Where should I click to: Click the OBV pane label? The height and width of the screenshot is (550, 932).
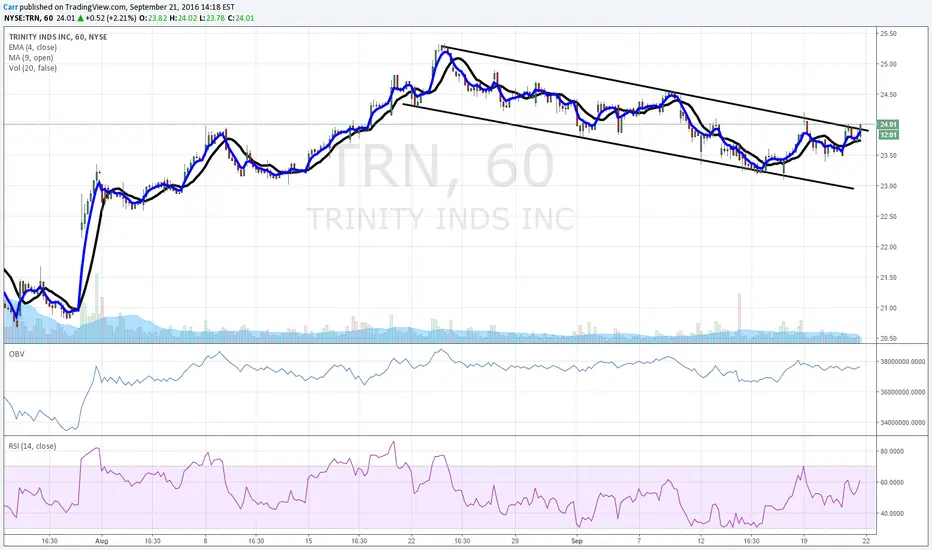(16, 354)
